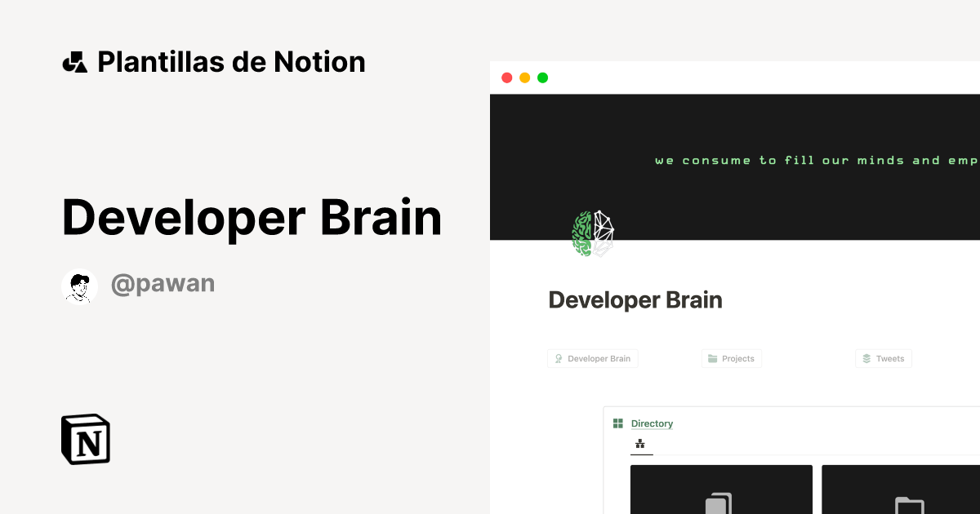Click the Plantillas de Notion logo icon
The image size is (980, 514).
point(74,61)
